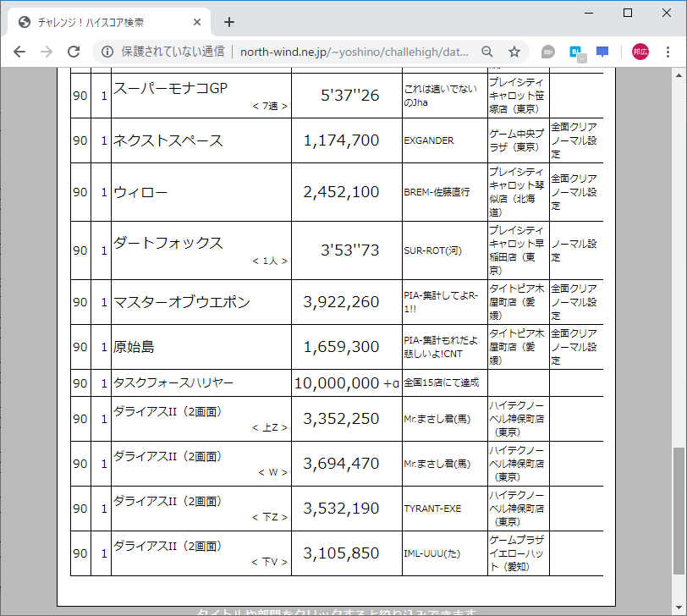View site info for unprotected connection
Viewport: 687px width, 616px height.
(x=107, y=52)
